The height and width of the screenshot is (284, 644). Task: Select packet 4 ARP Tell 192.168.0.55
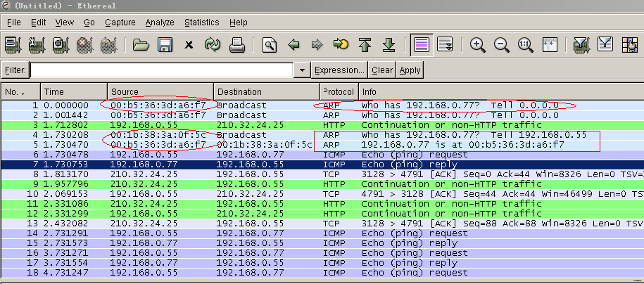pos(322,134)
